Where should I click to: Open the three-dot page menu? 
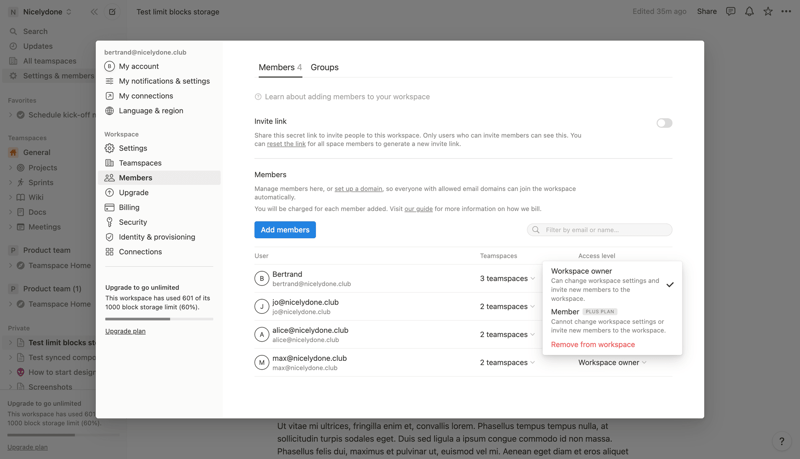click(786, 11)
